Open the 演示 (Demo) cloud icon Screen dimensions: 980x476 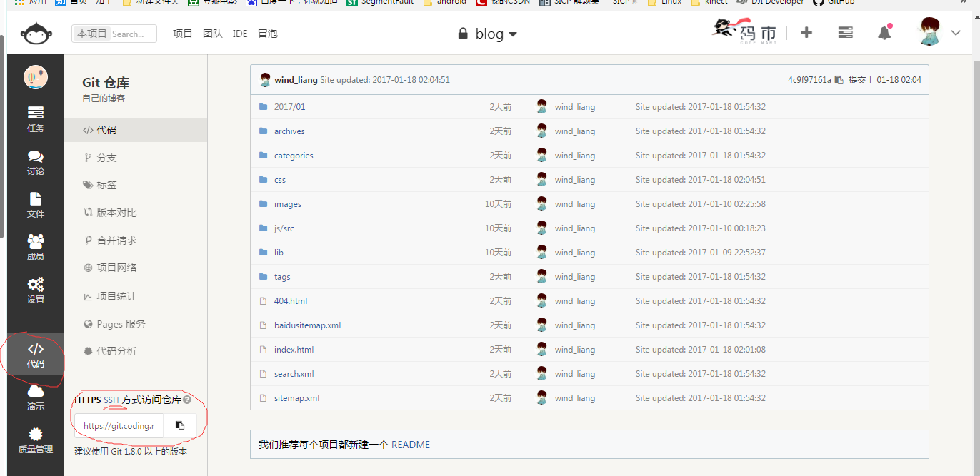[36, 397]
